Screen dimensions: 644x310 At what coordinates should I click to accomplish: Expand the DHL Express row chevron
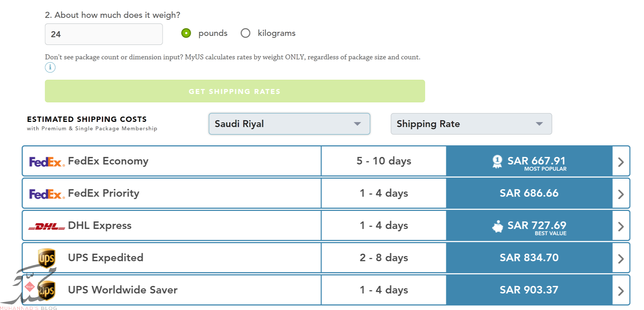click(621, 226)
